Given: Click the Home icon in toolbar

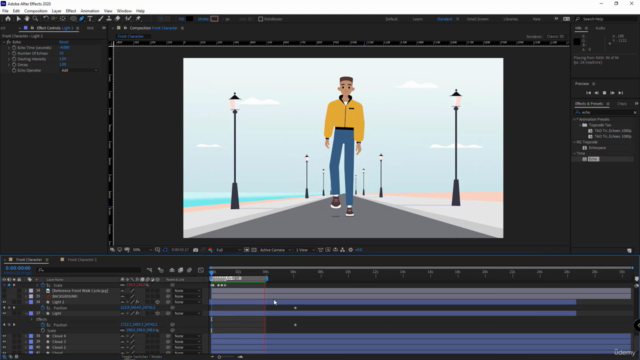Looking at the screenshot, I should tap(8, 19).
